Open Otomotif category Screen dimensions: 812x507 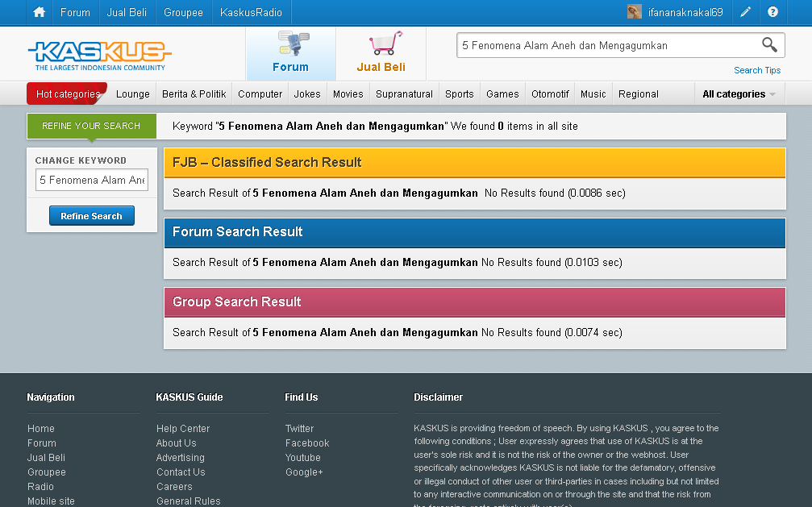[x=550, y=94]
